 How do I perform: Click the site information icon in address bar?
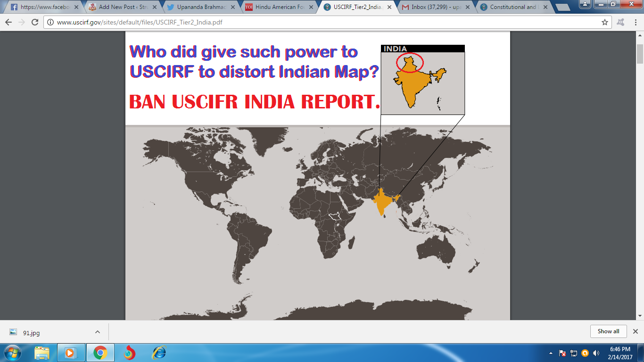click(50, 22)
